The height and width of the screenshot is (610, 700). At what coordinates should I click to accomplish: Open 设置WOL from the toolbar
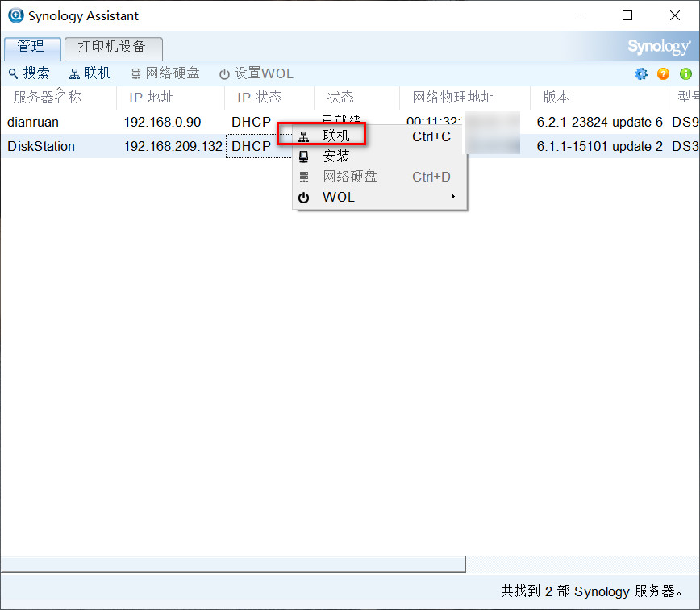click(256, 73)
